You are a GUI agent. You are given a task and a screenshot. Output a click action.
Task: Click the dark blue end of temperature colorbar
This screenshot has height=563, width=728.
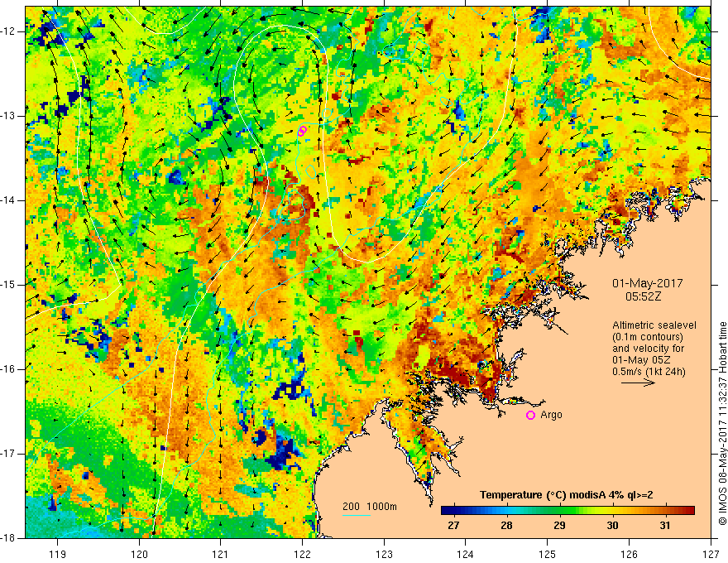pos(448,511)
